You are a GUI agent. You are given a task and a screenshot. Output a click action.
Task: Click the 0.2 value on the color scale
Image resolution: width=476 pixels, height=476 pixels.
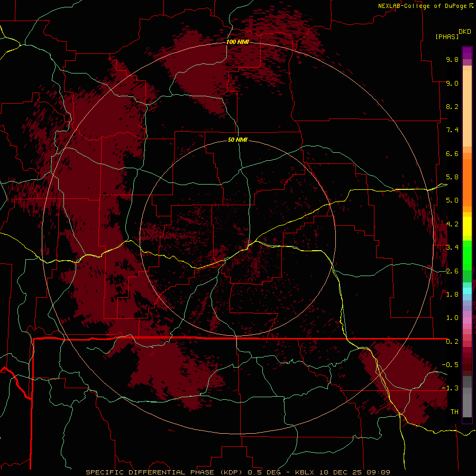[x=452, y=342]
